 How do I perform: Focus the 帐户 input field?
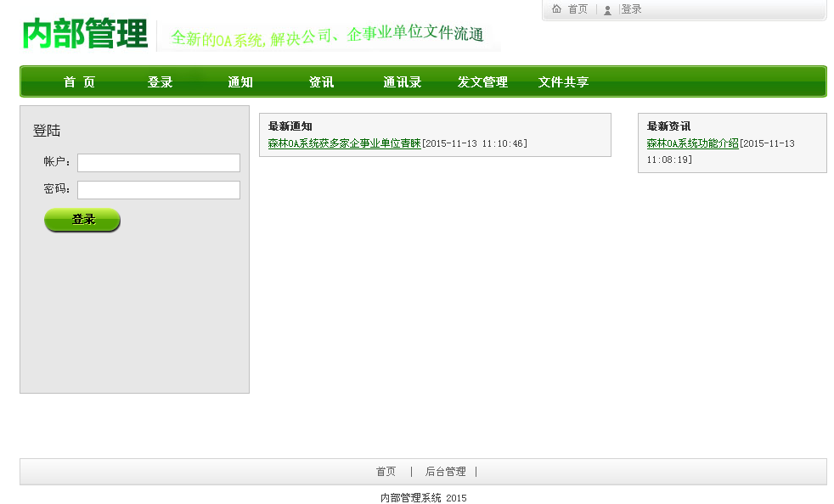coord(159,163)
